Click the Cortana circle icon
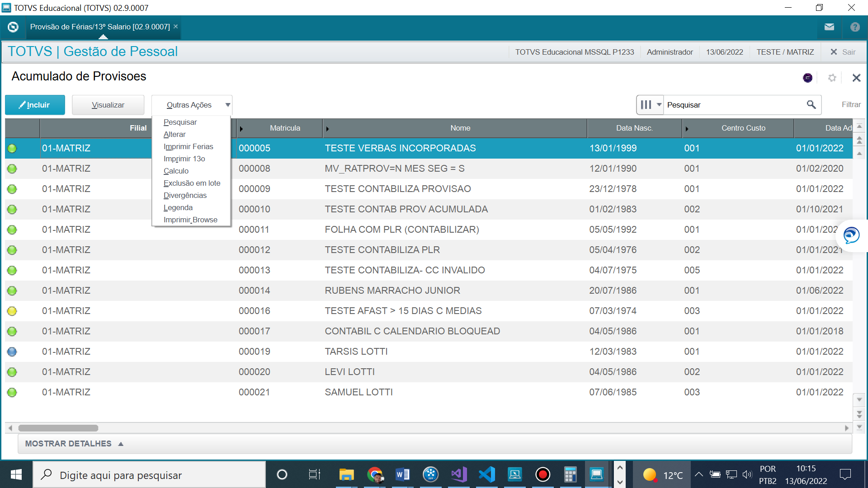868x488 pixels. (x=282, y=474)
